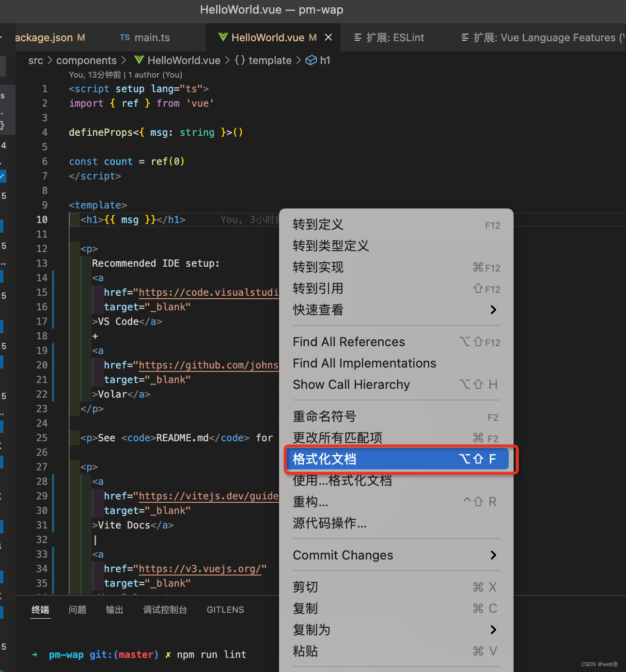626x672 pixels.
Task: Click the TS icon on main.ts tab
Action: click(125, 37)
